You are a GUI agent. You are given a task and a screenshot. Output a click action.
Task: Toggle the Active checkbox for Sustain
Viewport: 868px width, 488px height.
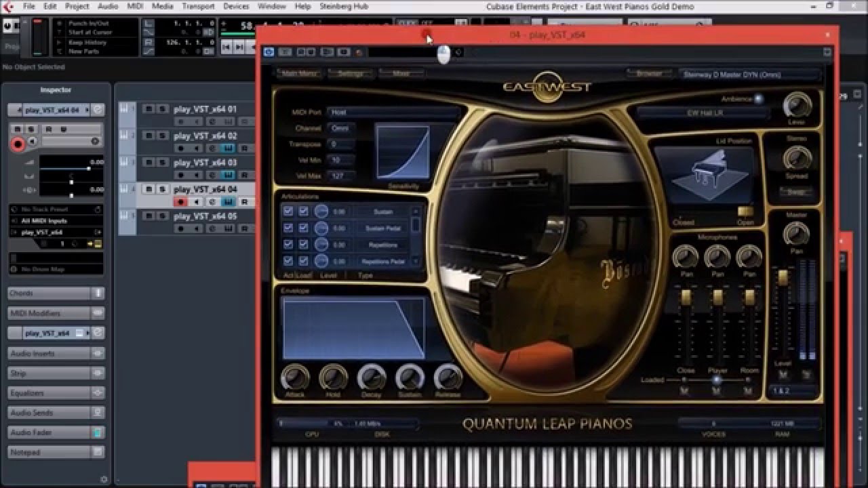pos(288,211)
